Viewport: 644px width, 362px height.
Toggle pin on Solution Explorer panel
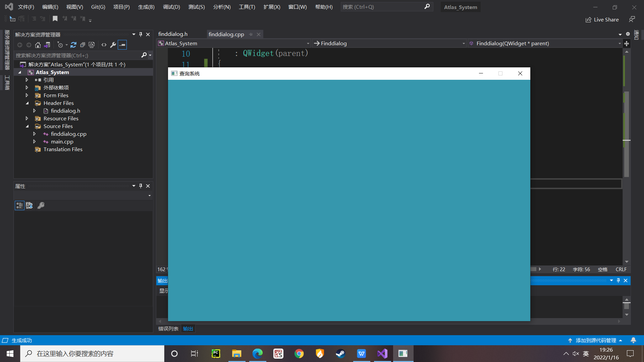(x=141, y=35)
